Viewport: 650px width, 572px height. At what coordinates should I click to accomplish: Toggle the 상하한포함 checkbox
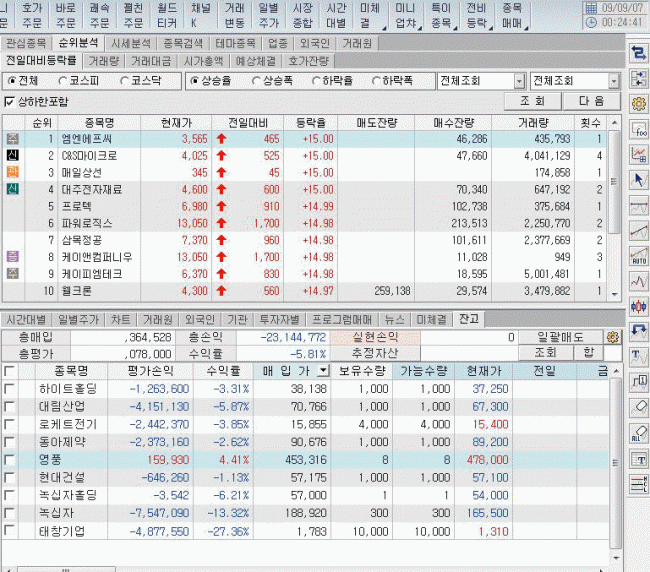point(10,102)
